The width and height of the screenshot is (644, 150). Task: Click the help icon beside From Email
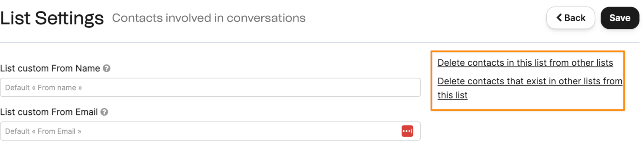pyautogui.click(x=104, y=112)
